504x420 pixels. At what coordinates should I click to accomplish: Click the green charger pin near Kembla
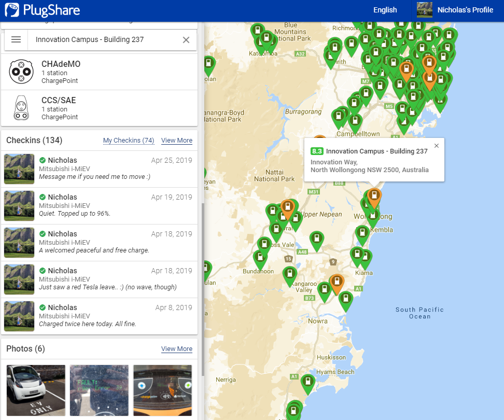362,234
